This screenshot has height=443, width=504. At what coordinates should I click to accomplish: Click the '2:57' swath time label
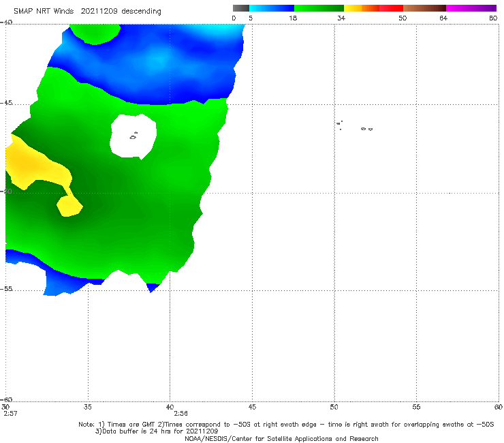pos(11,414)
